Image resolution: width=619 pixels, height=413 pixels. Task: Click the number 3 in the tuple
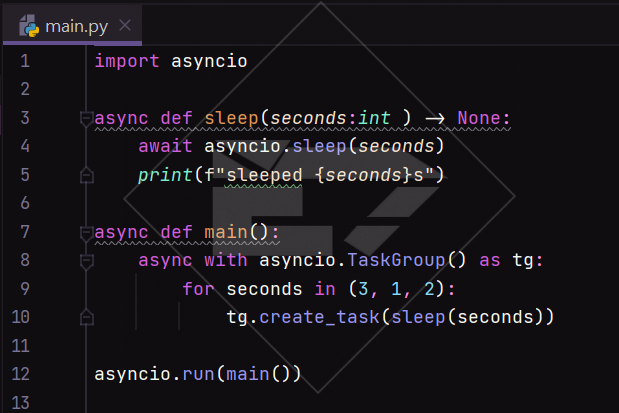click(363, 289)
